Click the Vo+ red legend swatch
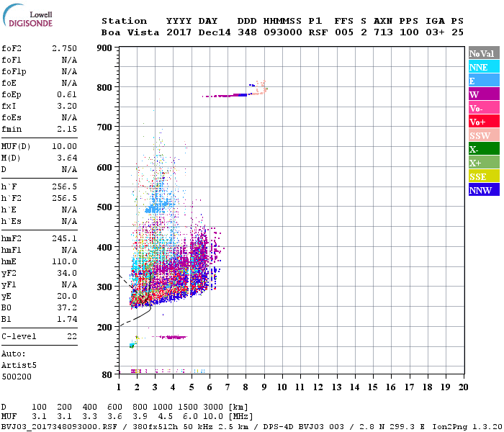The width and height of the screenshot is (504, 432). (484, 122)
